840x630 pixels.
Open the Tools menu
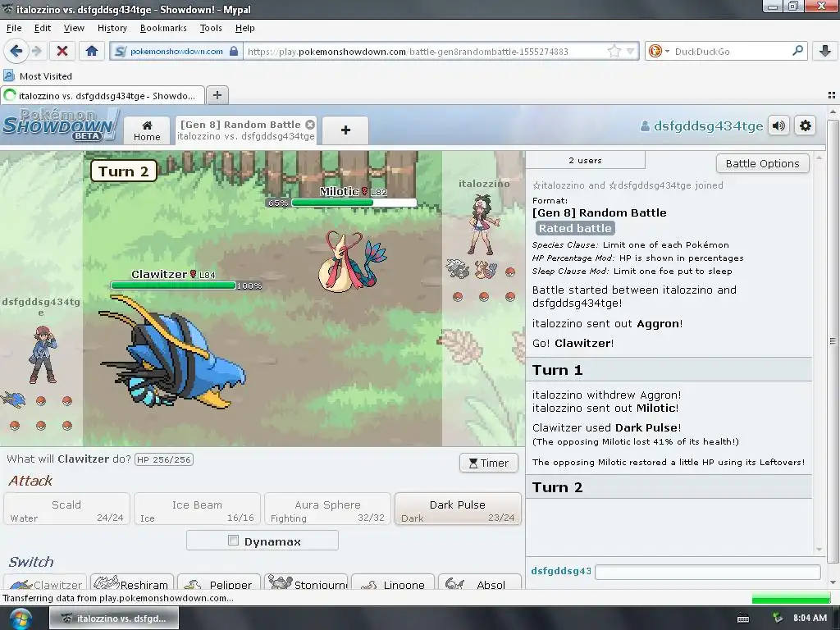pos(211,28)
